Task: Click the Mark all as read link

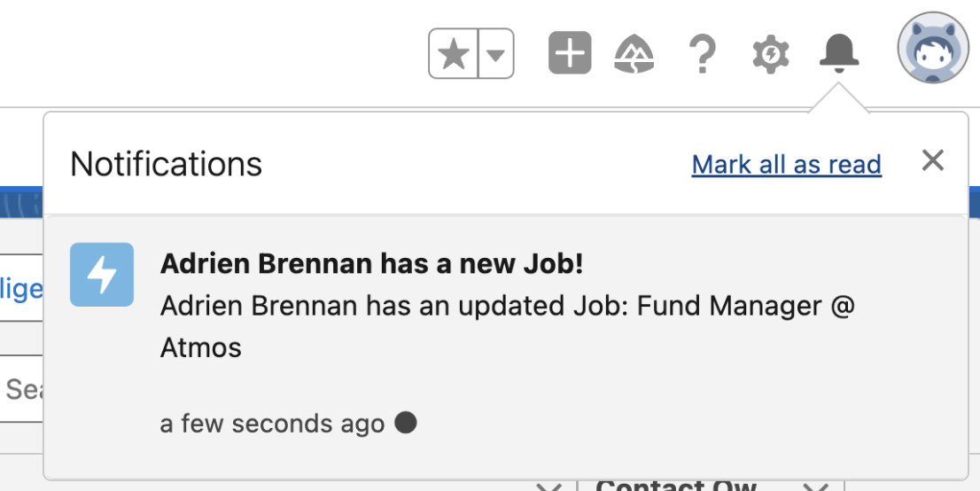Action: click(x=786, y=165)
